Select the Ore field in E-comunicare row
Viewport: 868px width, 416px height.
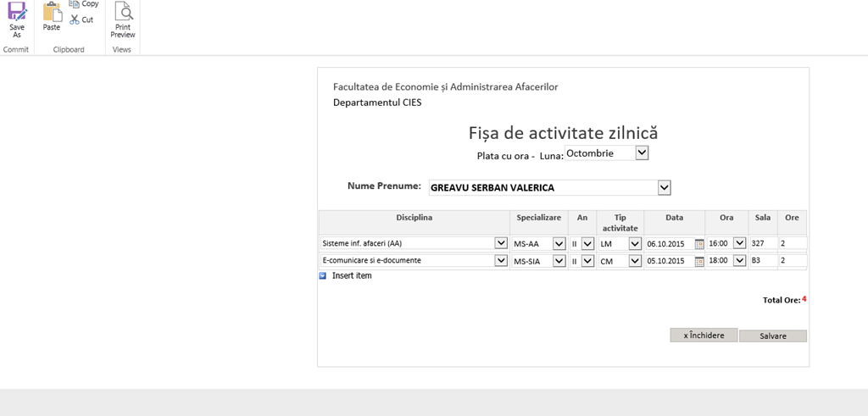click(x=792, y=261)
